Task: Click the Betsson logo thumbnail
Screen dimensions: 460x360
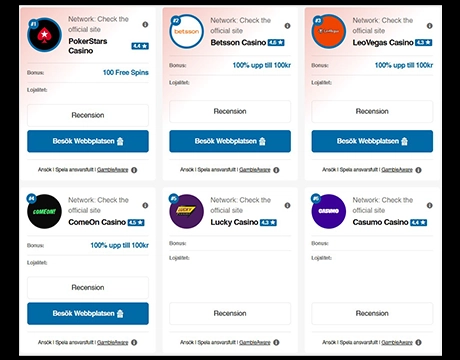Action: tap(186, 32)
